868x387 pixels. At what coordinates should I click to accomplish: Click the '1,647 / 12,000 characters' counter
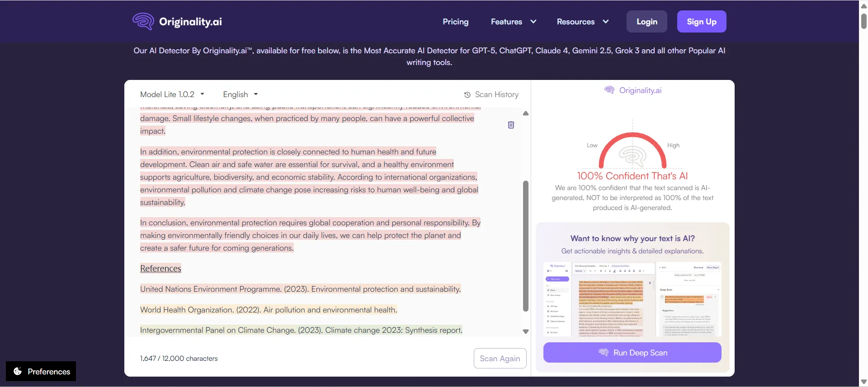click(179, 359)
